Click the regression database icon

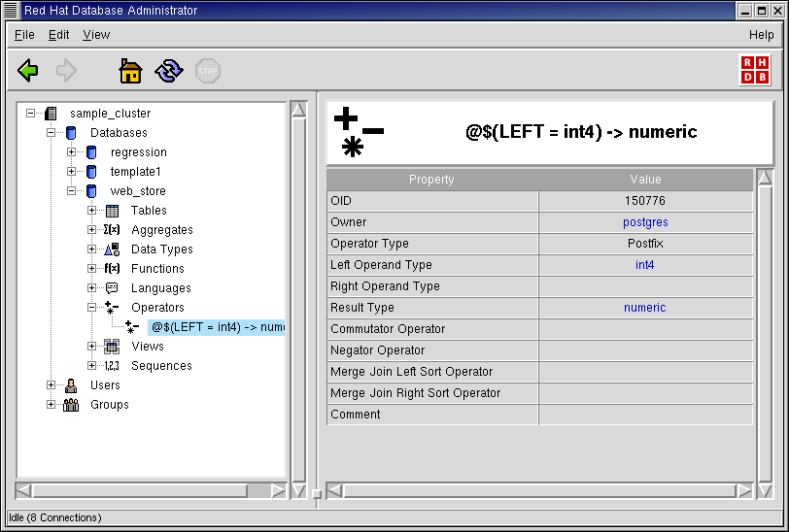coord(91,151)
